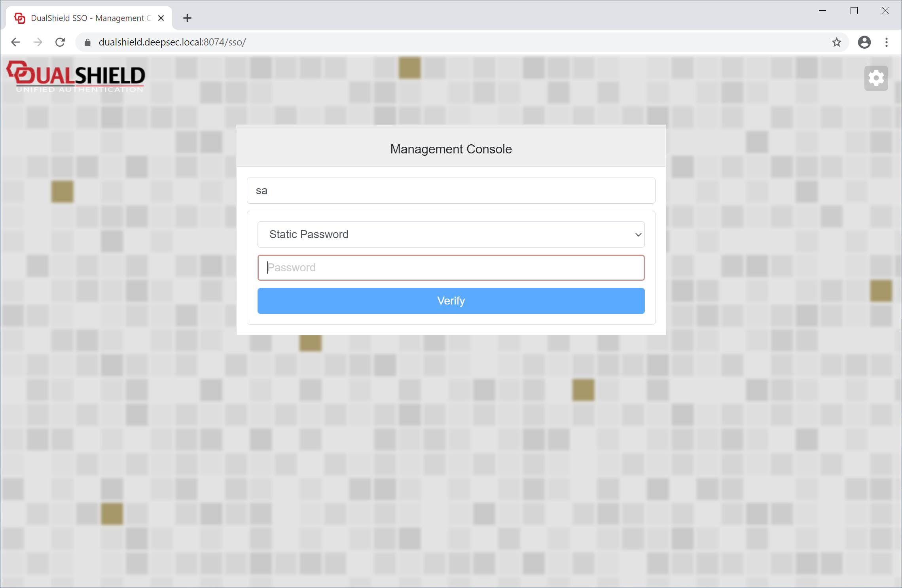This screenshot has width=902, height=588.
Task: Close the DualShield SSO tab
Action: (161, 18)
